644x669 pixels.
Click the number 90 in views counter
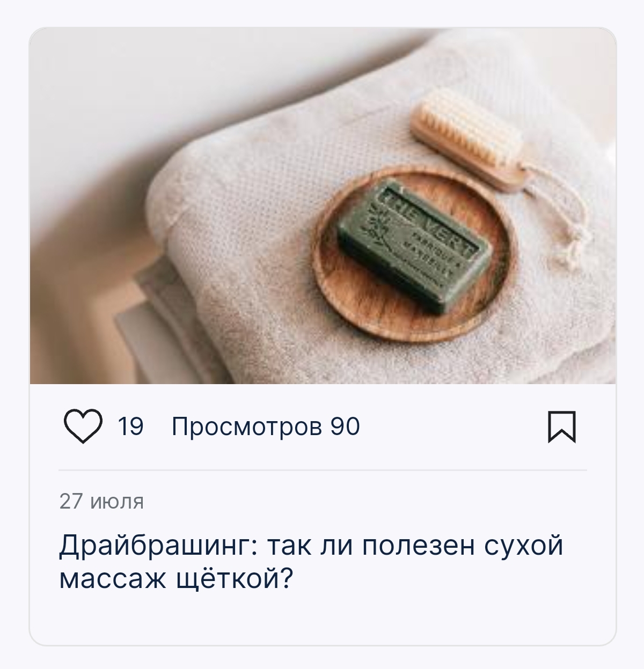click(345, 427)
